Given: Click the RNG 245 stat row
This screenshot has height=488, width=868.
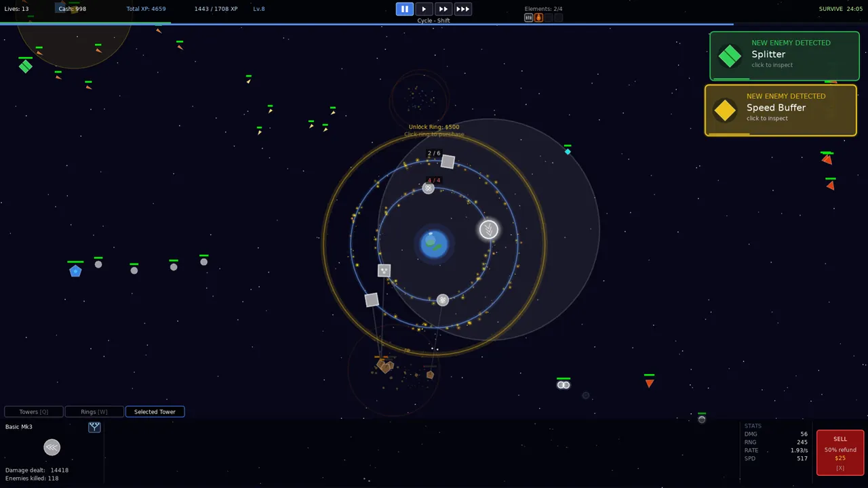Looking at the screenshot, I should (776, 443).
